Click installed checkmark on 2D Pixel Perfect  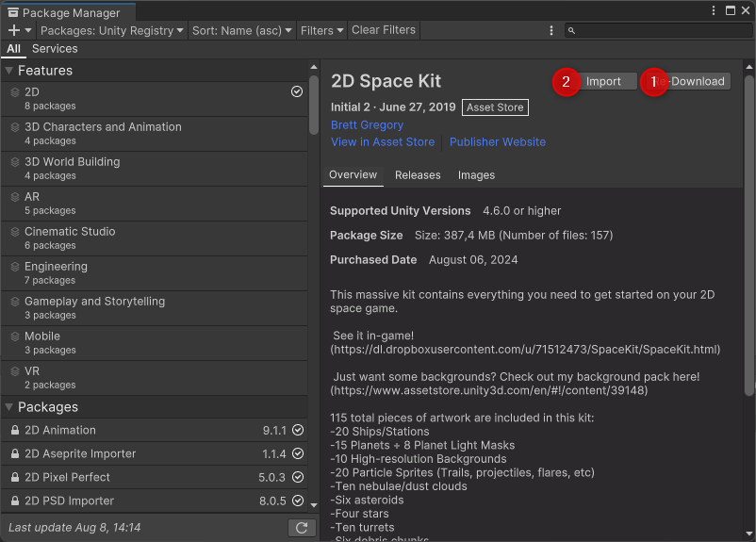[298, 477]
